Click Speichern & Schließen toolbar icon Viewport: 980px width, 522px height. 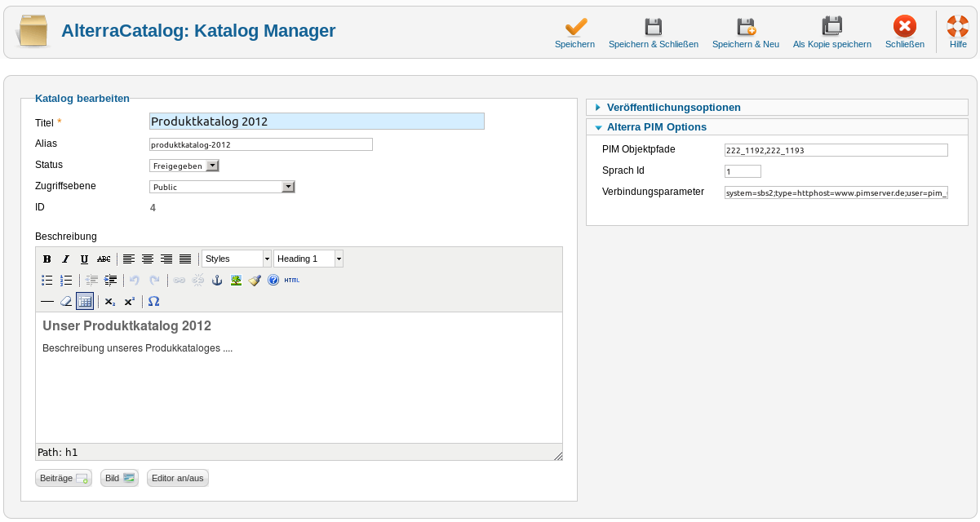click(x=653, y=27)
